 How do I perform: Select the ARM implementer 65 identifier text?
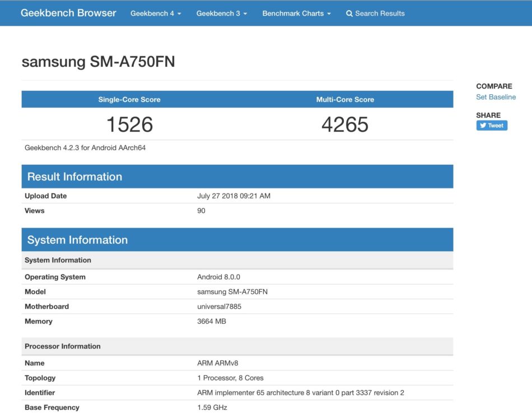(x=301, y=393)
